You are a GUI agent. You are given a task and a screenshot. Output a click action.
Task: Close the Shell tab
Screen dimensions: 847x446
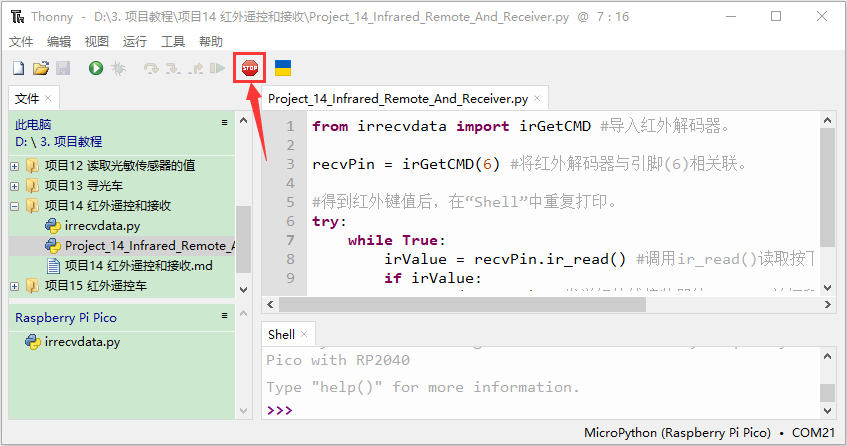click(x=304, y=334)
